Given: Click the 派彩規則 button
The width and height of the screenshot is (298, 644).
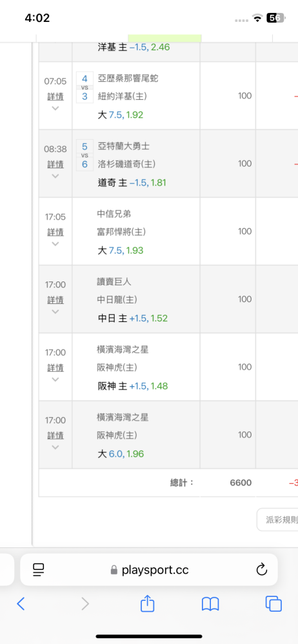Looking at the screenshot, I should click(277, 520).
